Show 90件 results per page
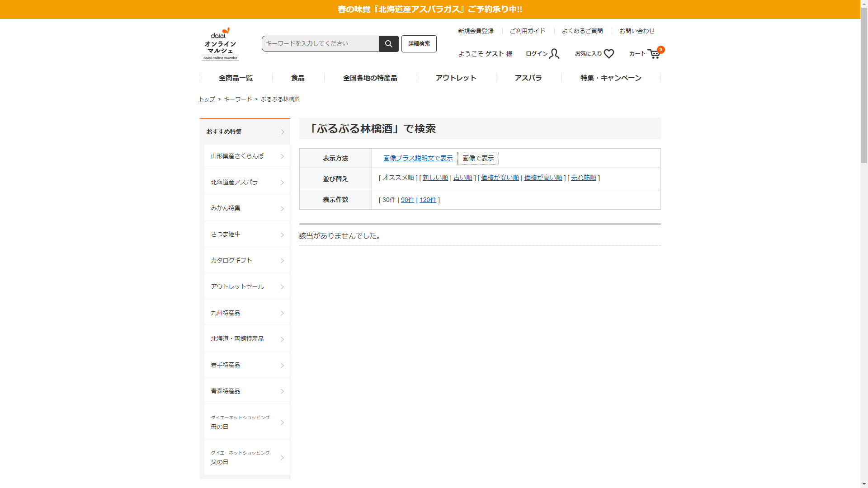The height and width of the screenshot is (488, 868). [x=407, y=200]
